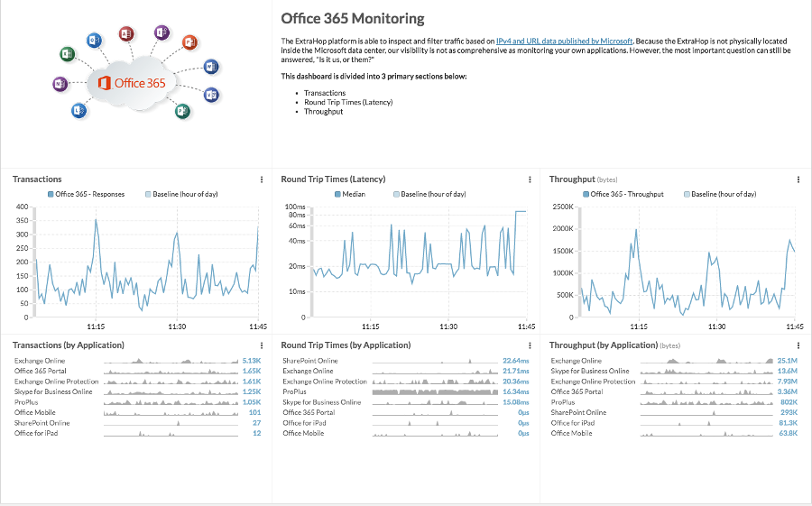Click the blue Word icon in the diagram
This screenshot has width=812, height=506.
pyautogui.click(x=210, y=67)
